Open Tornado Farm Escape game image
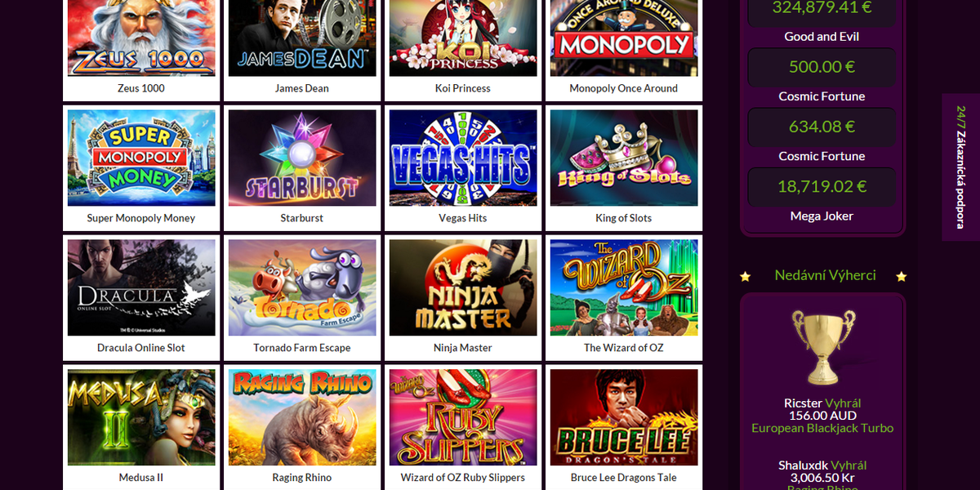This screenshot has width=980, height=490. click(x=302, y=287)
